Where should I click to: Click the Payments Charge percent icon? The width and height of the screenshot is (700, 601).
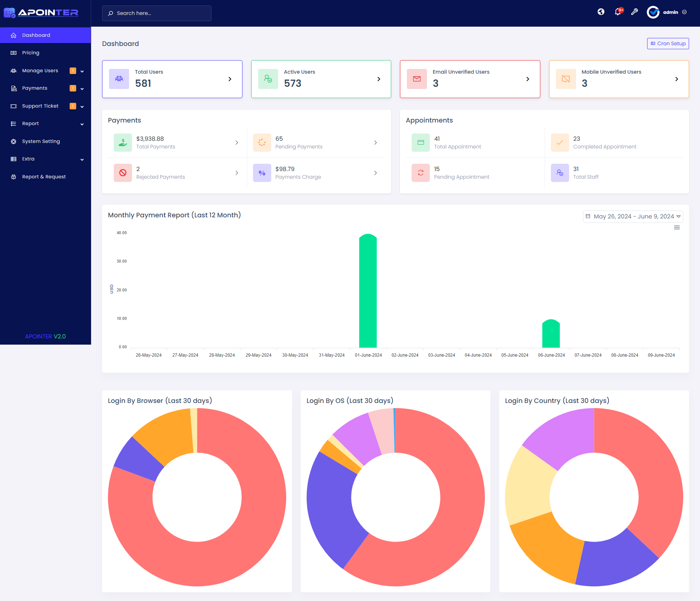[x=262, y=173]
